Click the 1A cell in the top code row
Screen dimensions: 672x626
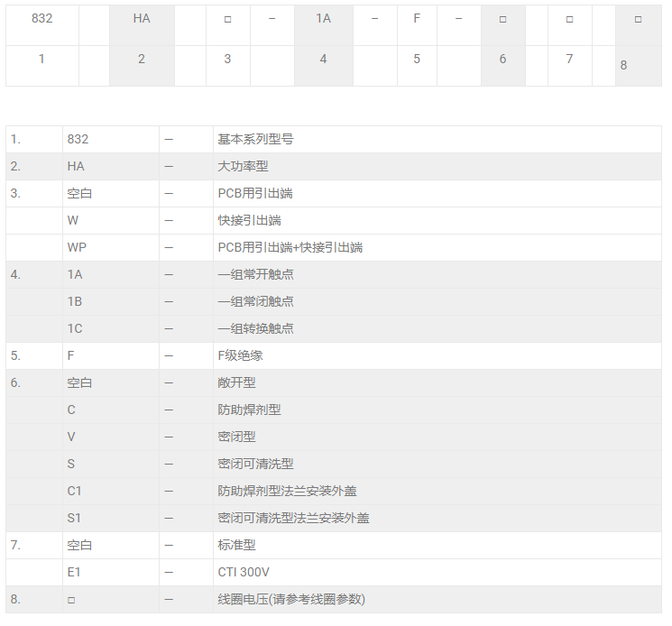pyautogui.click(x=323, y=18)
